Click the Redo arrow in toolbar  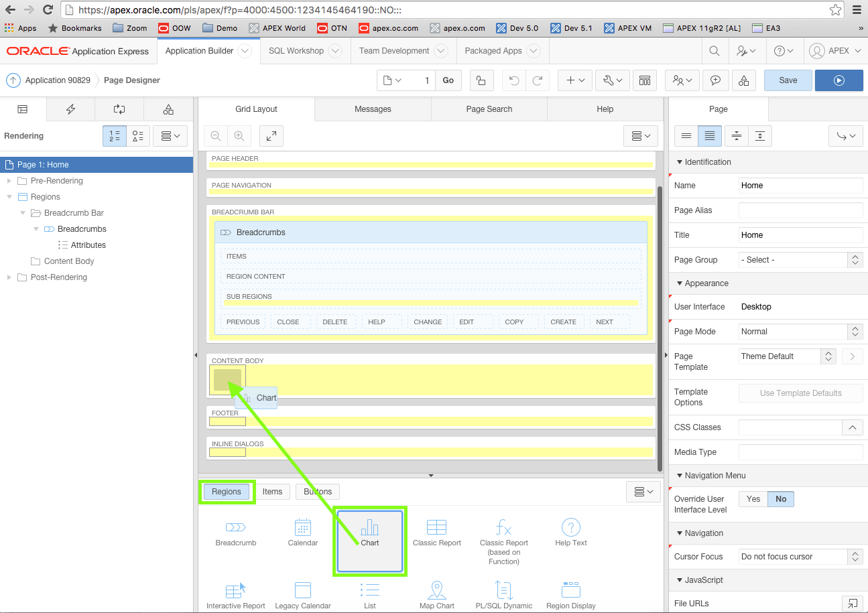[x=538, y=80]
